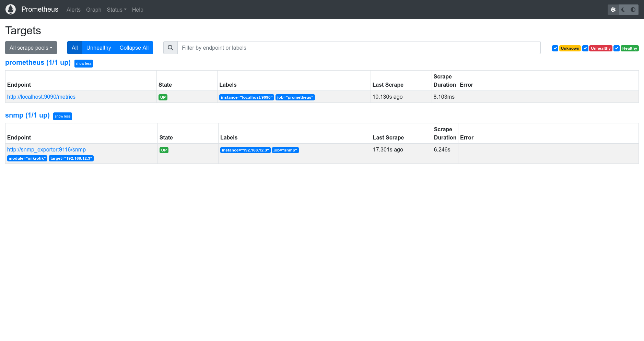The width and height of the screenshot is (644, 341).
Task: Open the Alerts page
Action: click(x=73, y=10)
